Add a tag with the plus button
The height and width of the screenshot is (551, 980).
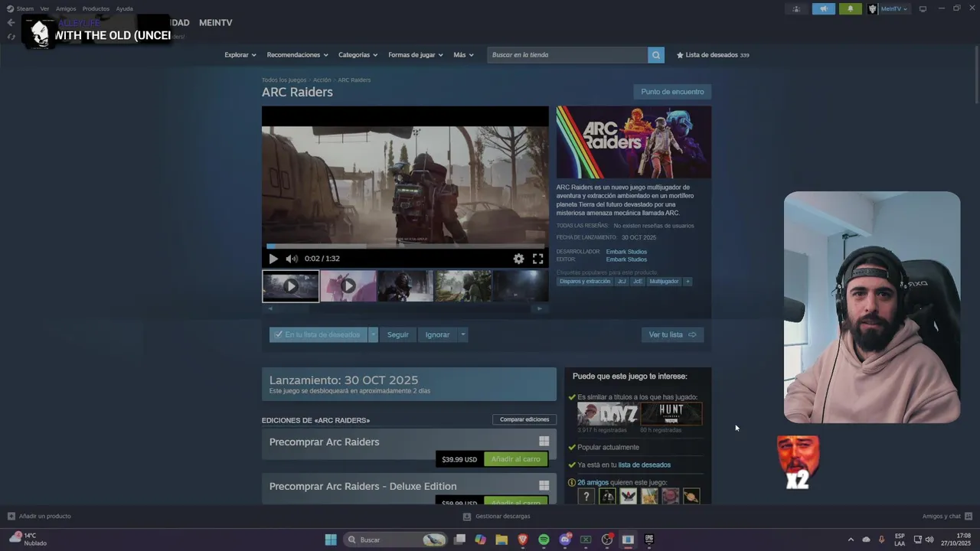point(688,282)
